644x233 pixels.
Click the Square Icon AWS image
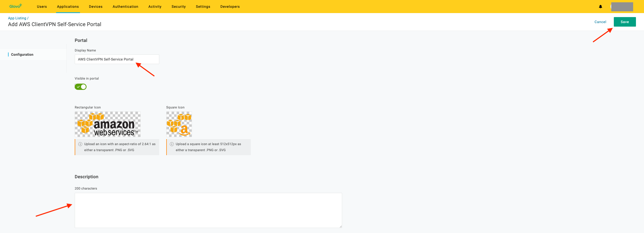pyautogui.click(x=179, y=124)
